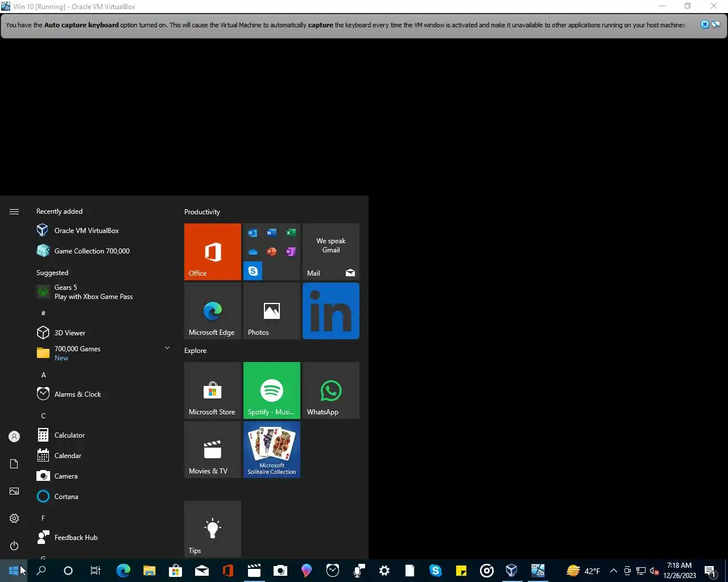Click the Explore group heading
Image resolution: width=728 pixels, height=582 pixels.
[x=195, y=351]
